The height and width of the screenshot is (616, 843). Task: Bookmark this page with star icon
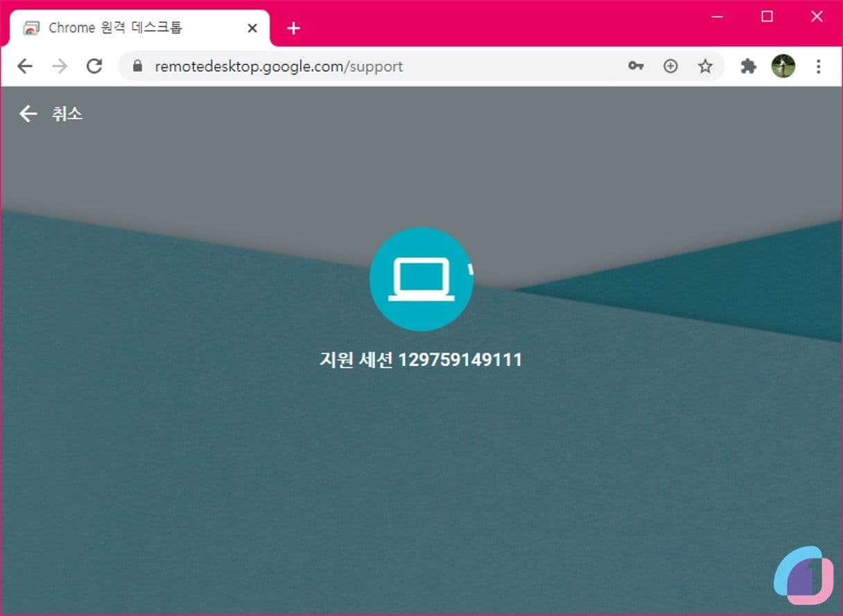pyautogui.click(x=705, y=67)
